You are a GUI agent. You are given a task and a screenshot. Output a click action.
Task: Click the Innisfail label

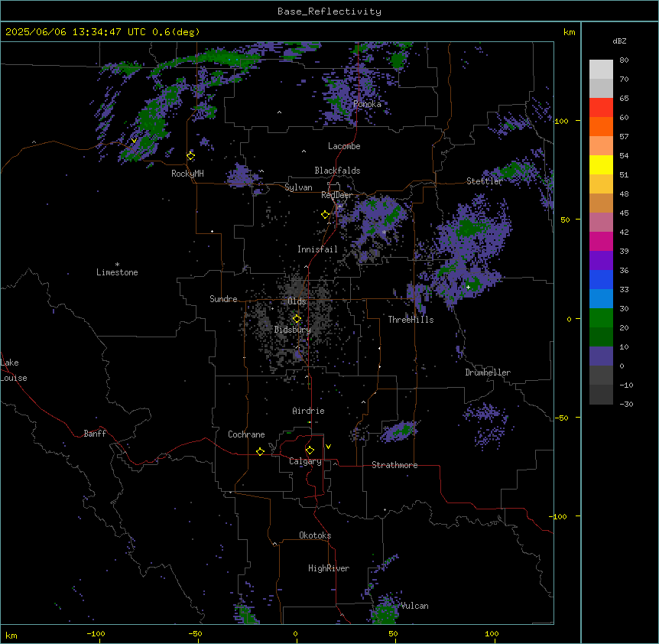pyautogui.click(x=317, y=249)
